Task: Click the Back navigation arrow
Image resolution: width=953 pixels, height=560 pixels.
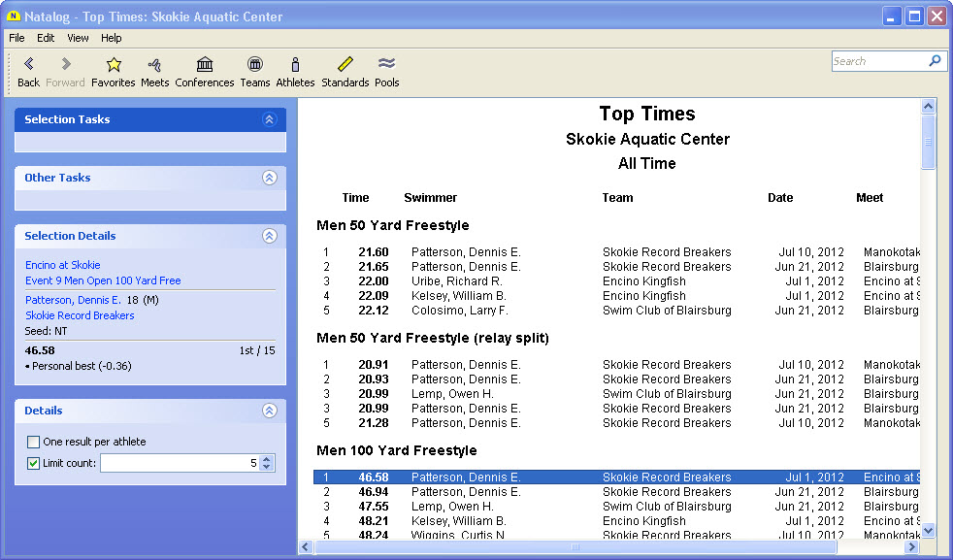Action: [28, 65]
